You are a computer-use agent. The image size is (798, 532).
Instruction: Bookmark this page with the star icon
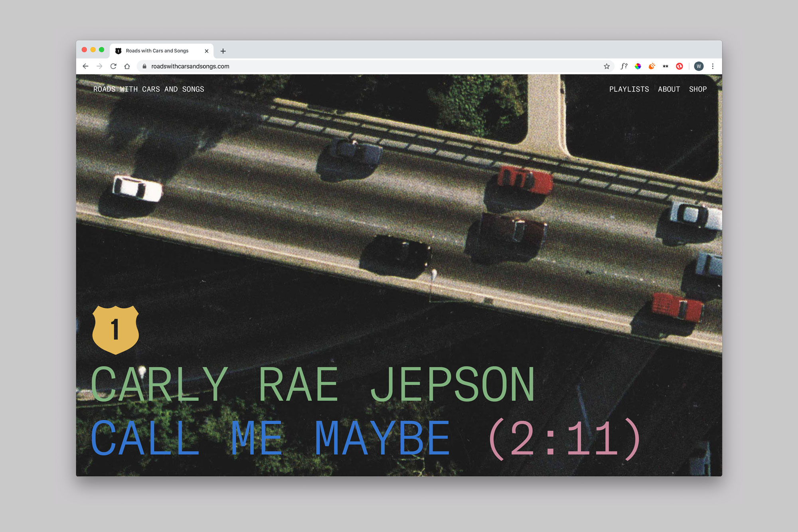click(606, 66)
